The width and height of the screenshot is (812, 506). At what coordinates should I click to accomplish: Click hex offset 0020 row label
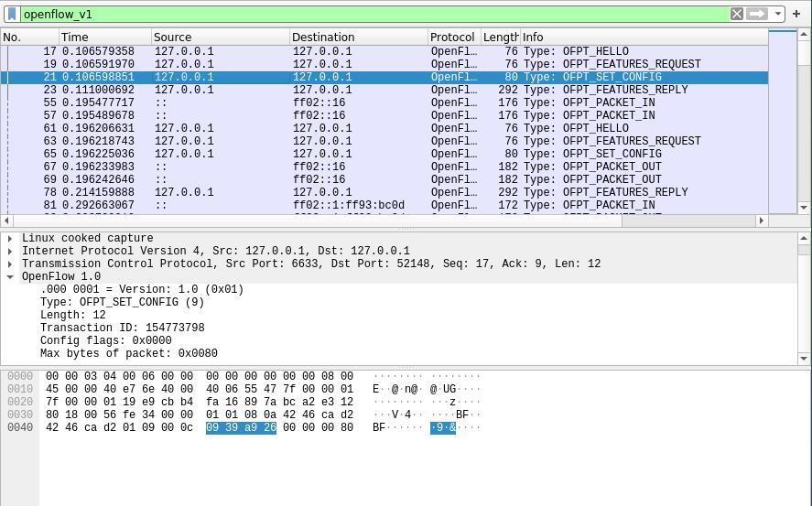pyautogui.click(x=20, y=402)
